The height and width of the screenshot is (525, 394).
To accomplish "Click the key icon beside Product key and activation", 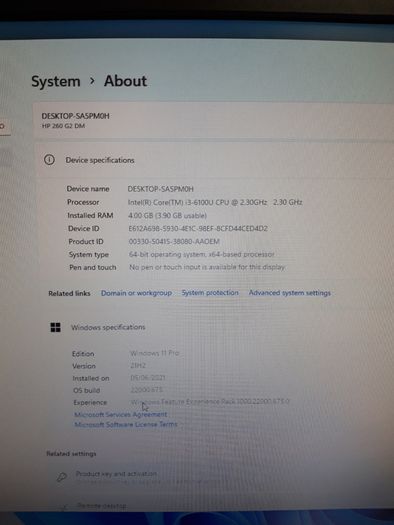I will [62, 477].
